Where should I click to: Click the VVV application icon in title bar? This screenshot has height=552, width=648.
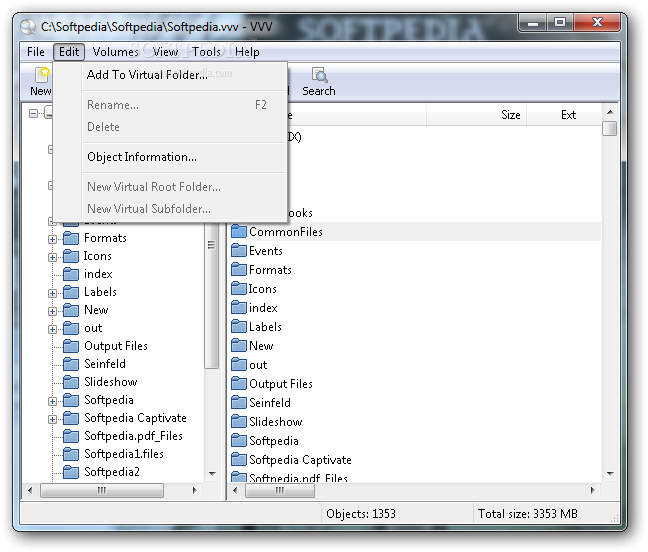(x=28, y=27)
